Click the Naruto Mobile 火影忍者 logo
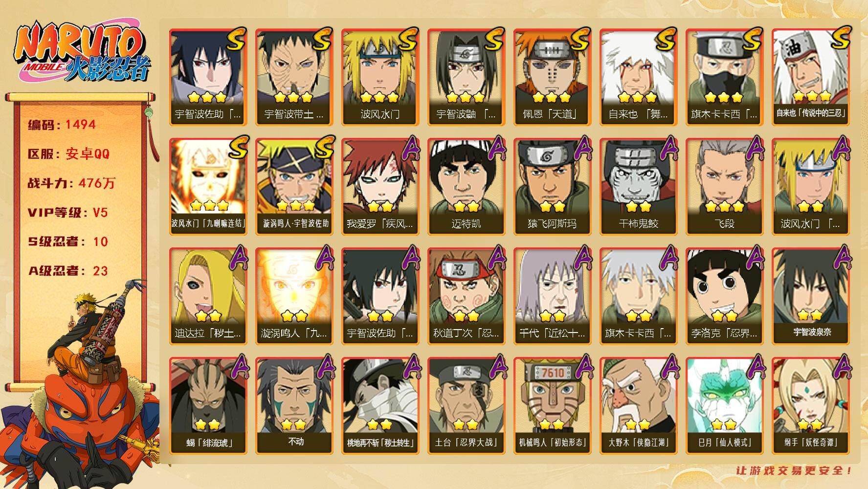Screen dimensions: 868x489 [81, 52]
